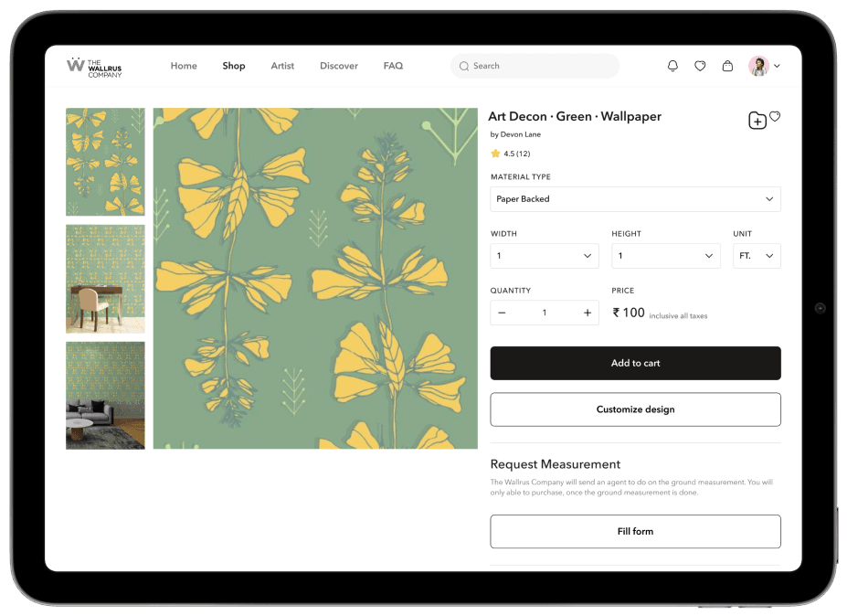
Task: Open the shopping bag cart icon
Action: pyautogui.click(x=727, y=66)
